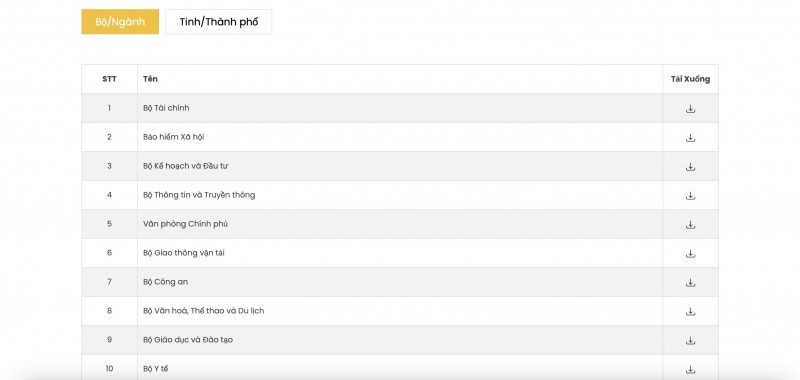This screenshot has width=800, height=380.
Task: Select the Văn phòng Chính phủ entry
Action: coord(185,224)
